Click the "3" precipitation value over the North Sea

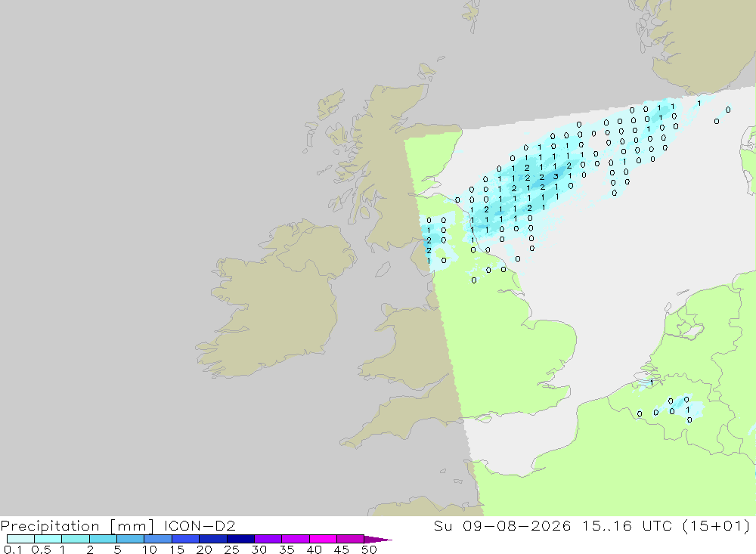[x=556, y=176]
